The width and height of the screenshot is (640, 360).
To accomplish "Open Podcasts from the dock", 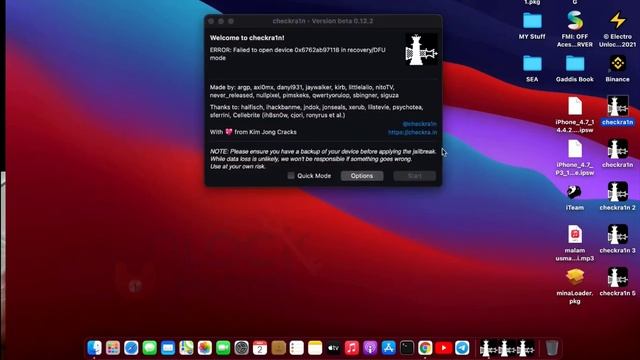I will tap(370, 348).
